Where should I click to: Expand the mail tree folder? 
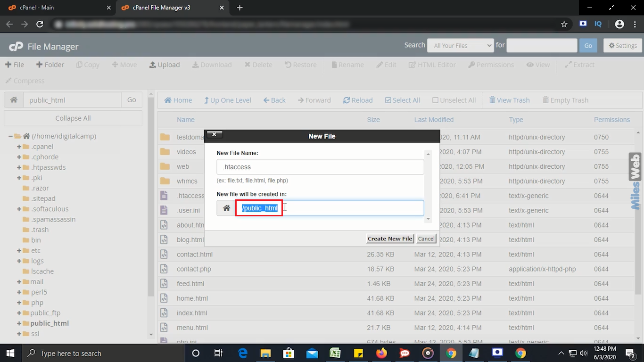pos(19,281)
